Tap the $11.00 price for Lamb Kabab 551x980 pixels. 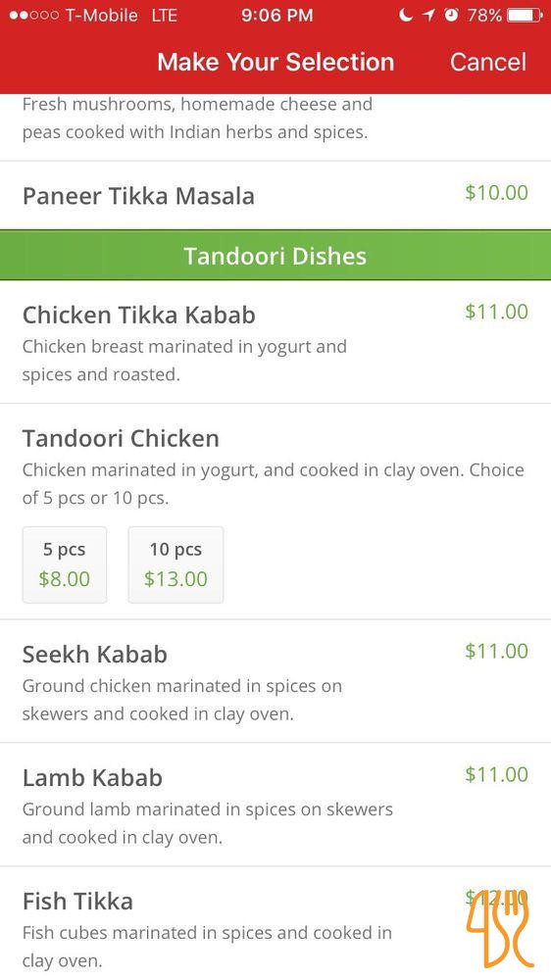(x=497, y=774)
